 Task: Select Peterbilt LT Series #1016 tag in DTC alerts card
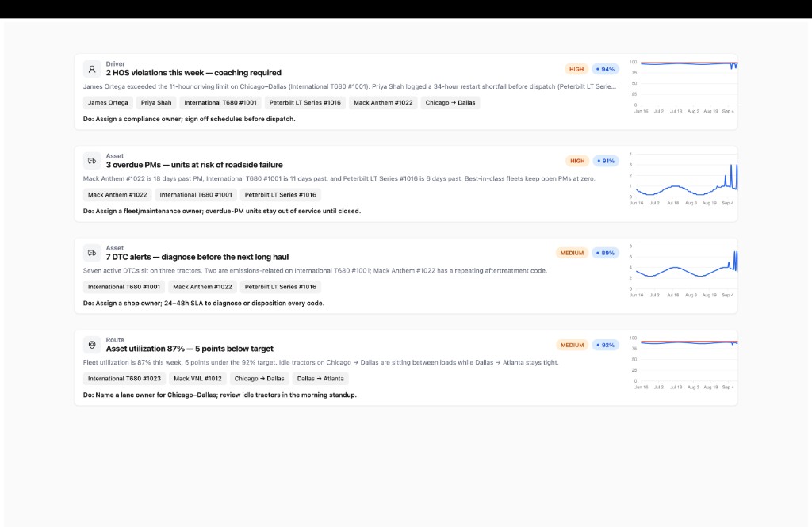[x=280, y=287]
